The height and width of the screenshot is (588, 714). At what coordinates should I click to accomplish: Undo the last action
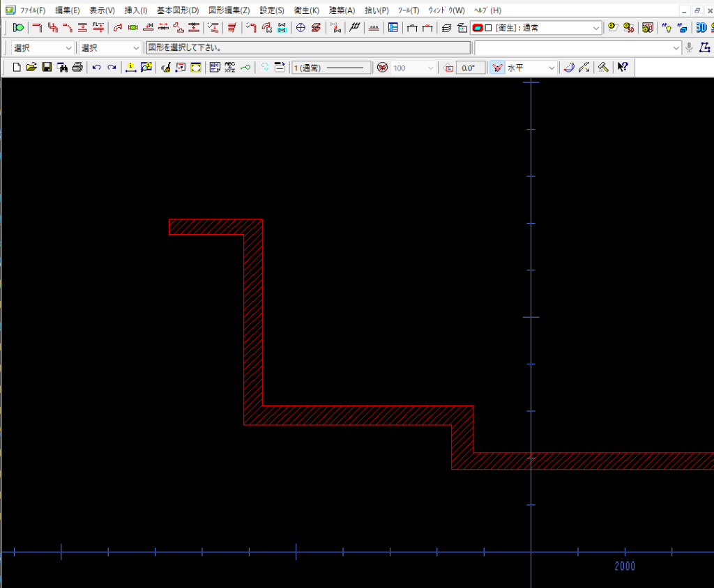pos(96,68)
